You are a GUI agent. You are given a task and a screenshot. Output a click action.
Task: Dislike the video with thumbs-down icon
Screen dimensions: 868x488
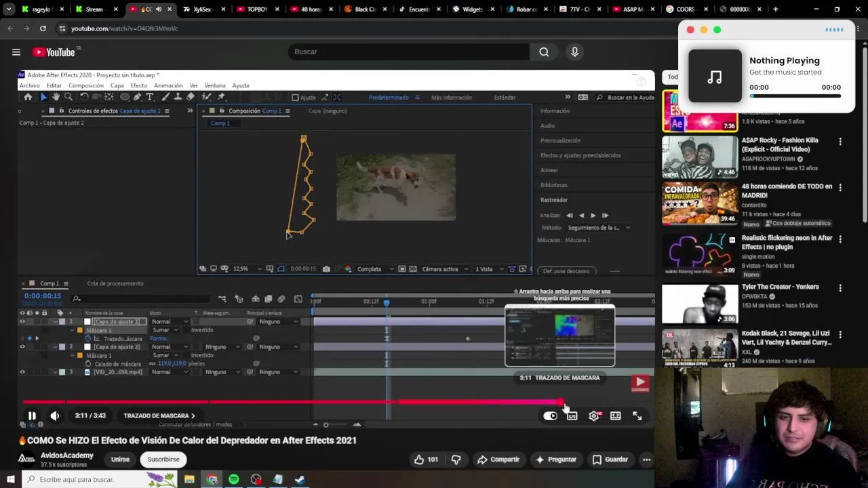(456, 460)
